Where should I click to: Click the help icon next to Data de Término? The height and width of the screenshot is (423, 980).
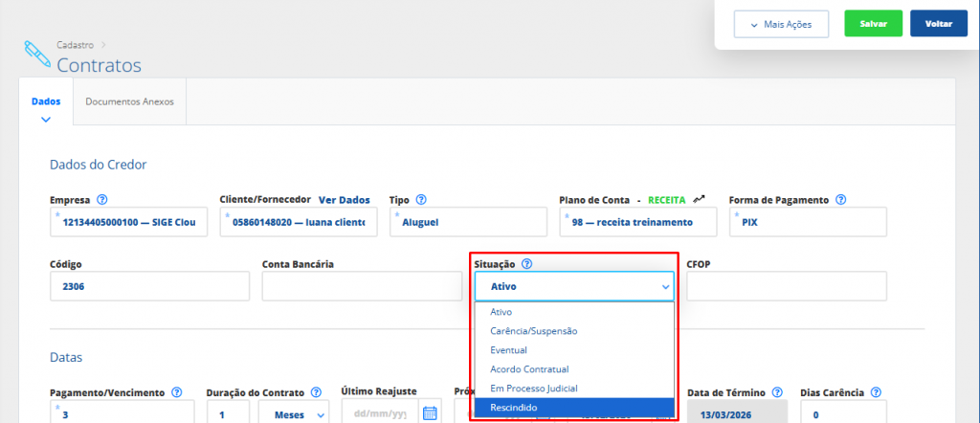click(777, 392)
